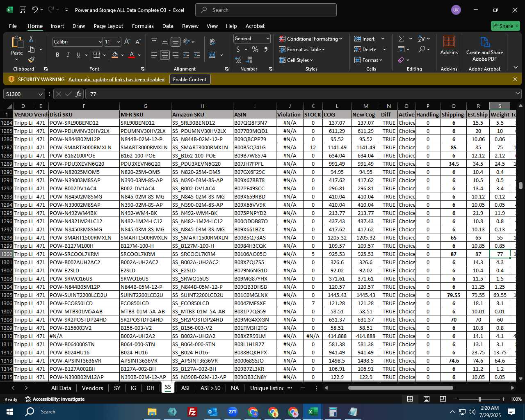Switch to the Formulas ribbon tab
This screenshot has height=420, width=525.
coord(143,26)
